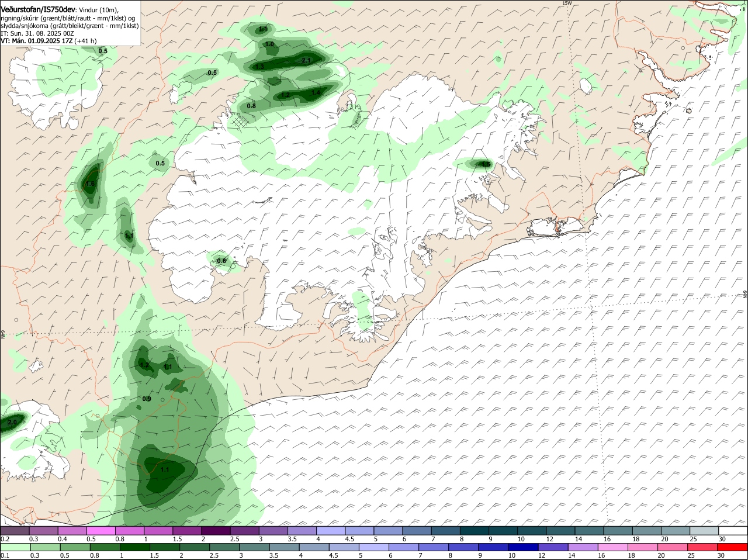This screenshot has width=748, height=560.
Task: Select snow scale swatch between 0.2 and 0.3
Action: (x=15, y=531)
